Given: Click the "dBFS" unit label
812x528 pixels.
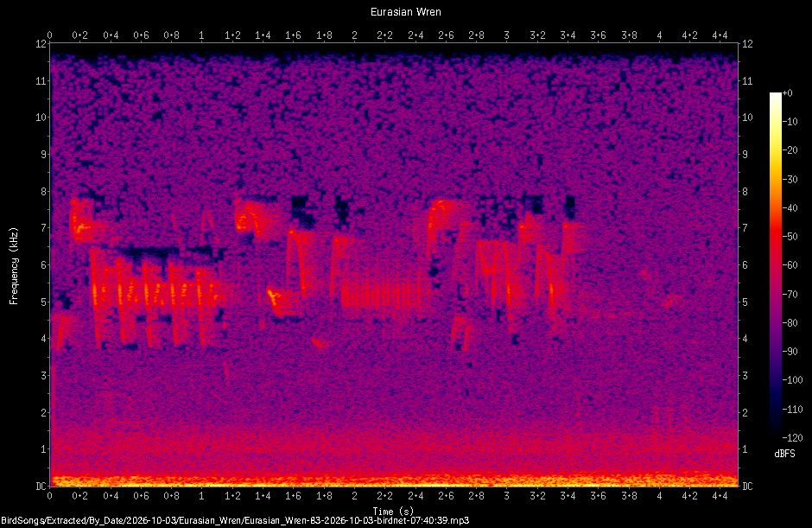Looking at the screenshot, I should tap(784, 454).
